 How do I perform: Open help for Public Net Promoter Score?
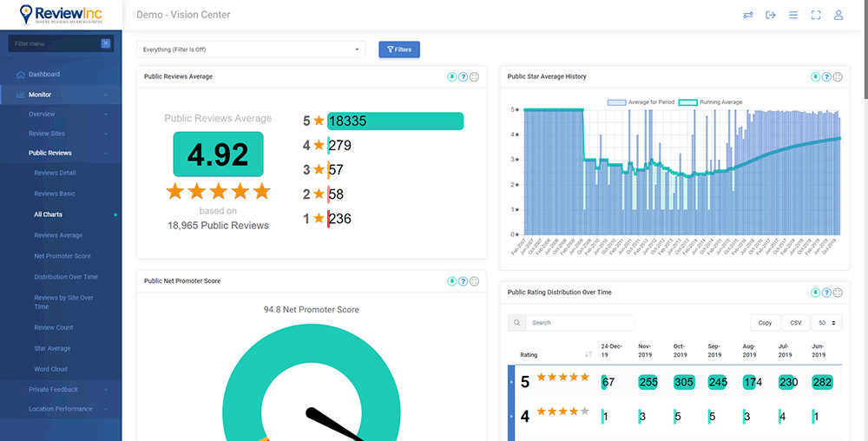[464, 281]
